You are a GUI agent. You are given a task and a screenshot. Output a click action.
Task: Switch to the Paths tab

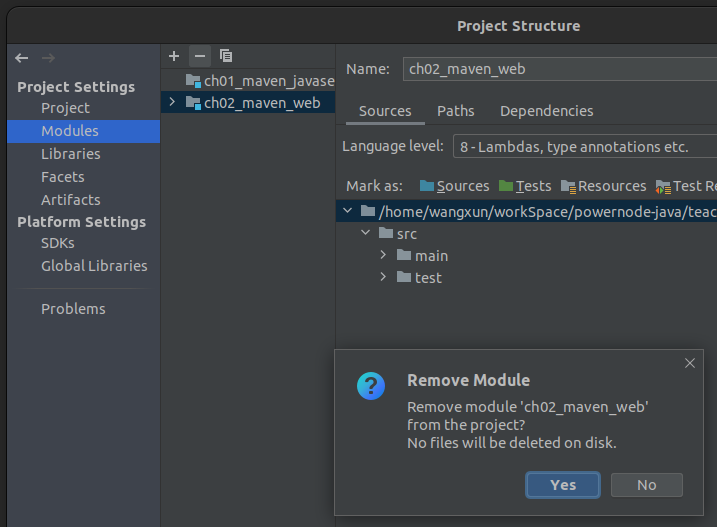[455, 111]
